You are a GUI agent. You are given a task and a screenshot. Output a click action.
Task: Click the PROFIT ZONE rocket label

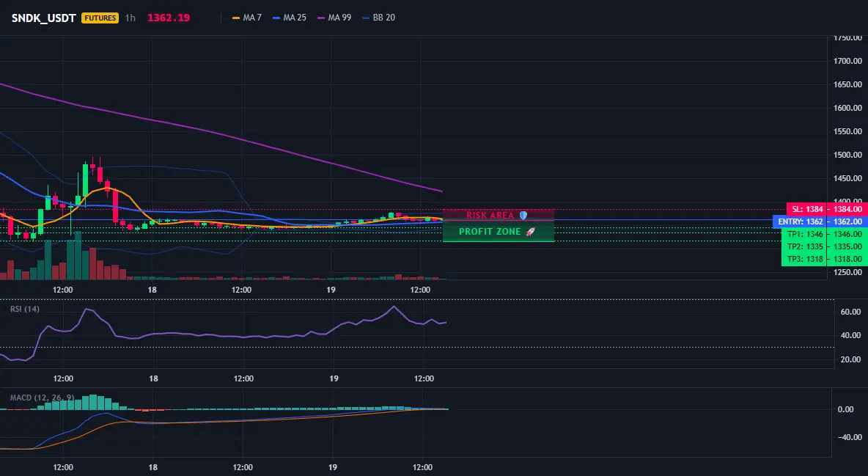point(499,232)
